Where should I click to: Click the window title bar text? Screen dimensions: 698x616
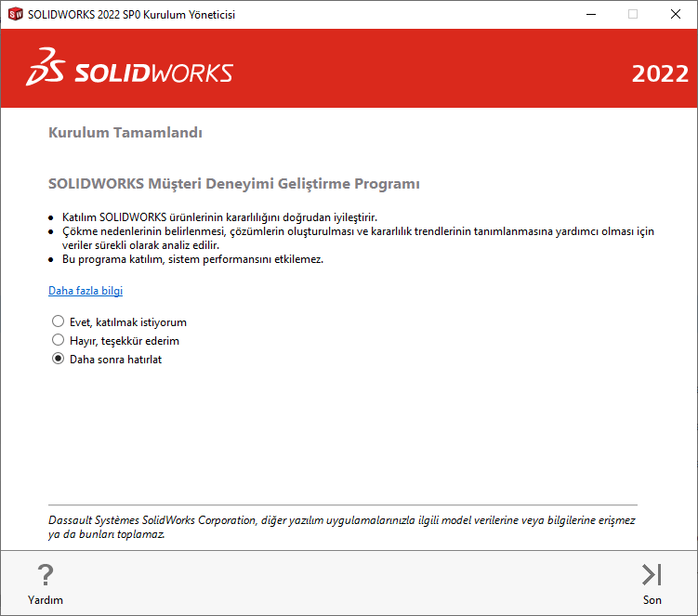[x=133, y=14]
